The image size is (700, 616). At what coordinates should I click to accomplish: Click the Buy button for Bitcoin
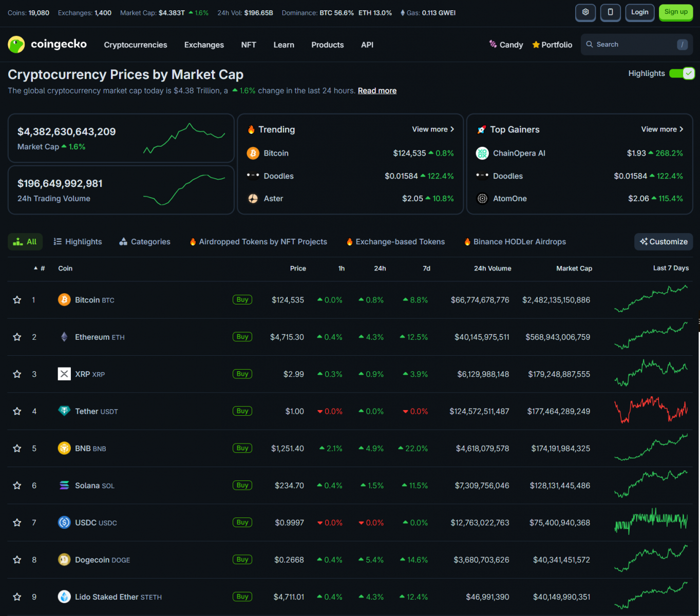pos(242,300)
